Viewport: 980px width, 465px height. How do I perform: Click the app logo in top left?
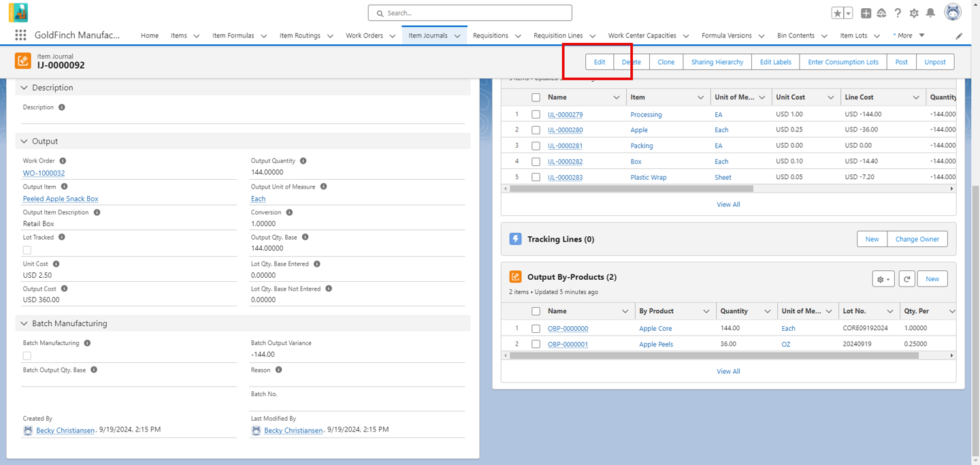(x=18, y=13)
